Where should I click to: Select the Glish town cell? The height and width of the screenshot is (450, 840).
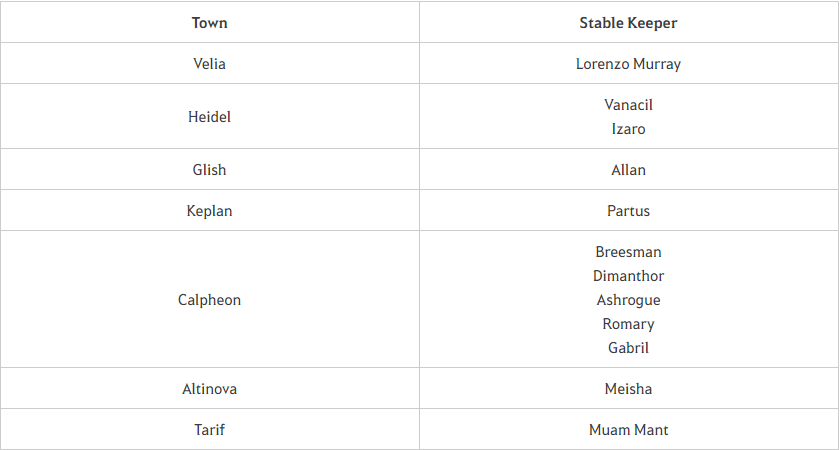[209, 169]
